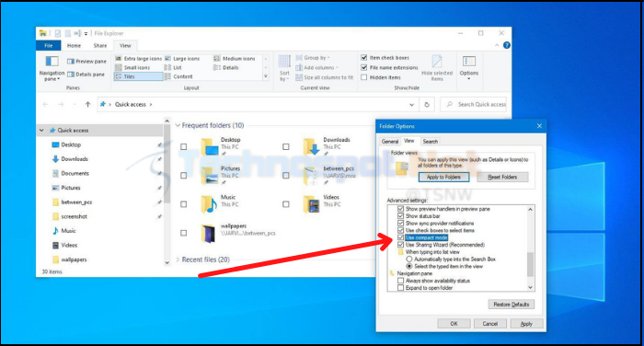Enable Hidden items checkbox
This screenshot has height=346, width=644.
pyautogui.click(x=364, y=77)
